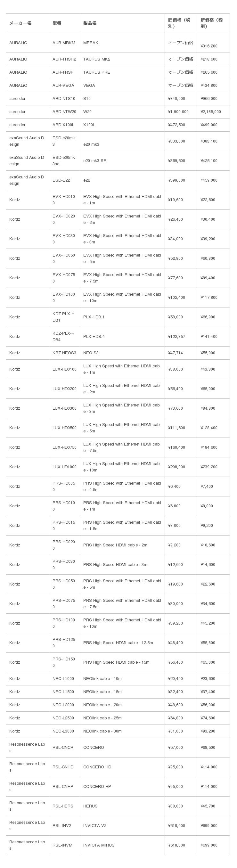The image size is (237, 868).
Task: Select the AUR-MRKM model number cell
Action: (64, 43)
